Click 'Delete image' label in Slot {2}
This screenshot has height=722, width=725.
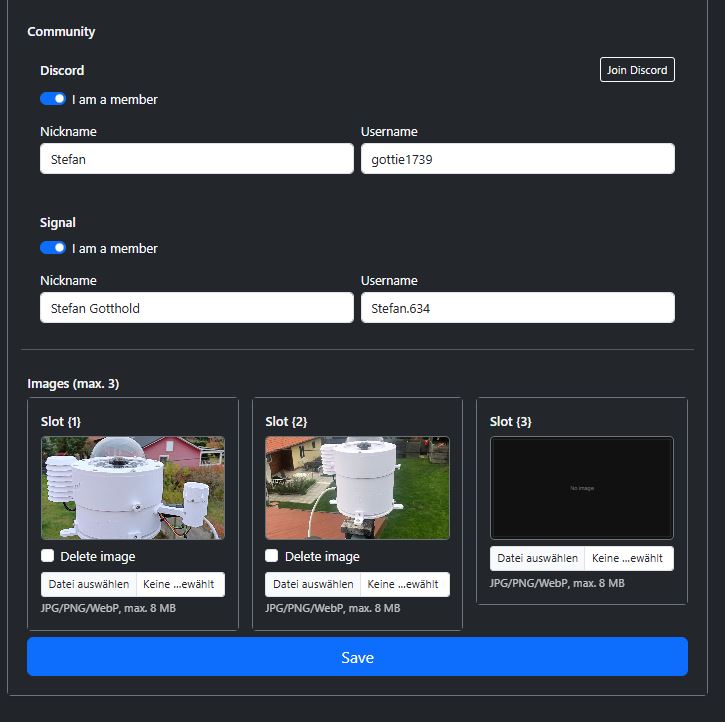(x=322, y=557)
